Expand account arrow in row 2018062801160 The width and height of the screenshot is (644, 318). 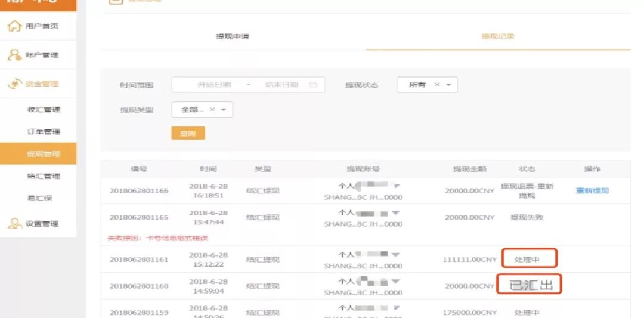395,282
